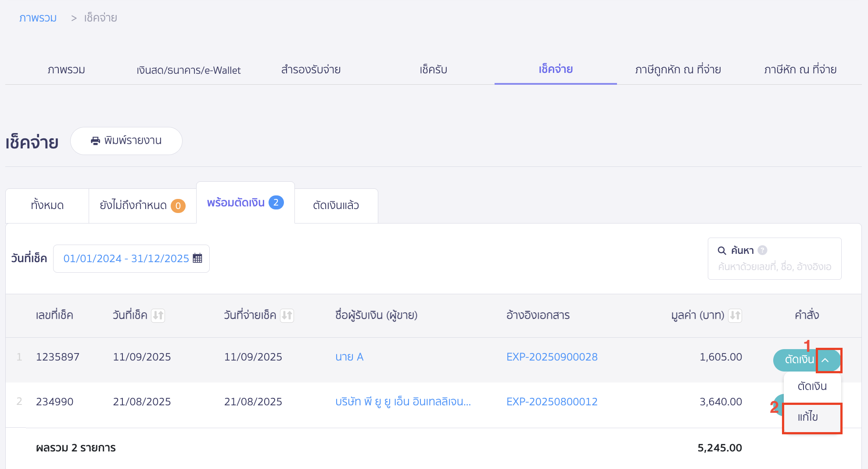Show all checks via ทั้งหมด tab
Screen dimensions: 868x469
[47, 205]
